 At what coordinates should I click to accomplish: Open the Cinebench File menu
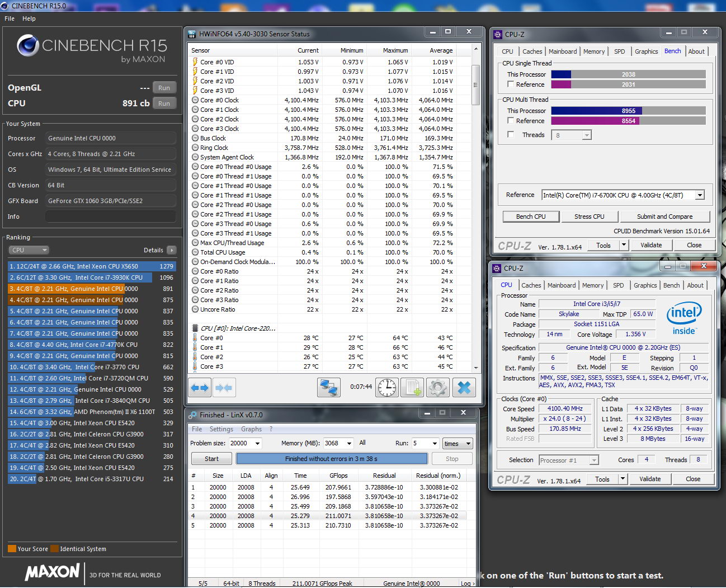pos(10,18)
